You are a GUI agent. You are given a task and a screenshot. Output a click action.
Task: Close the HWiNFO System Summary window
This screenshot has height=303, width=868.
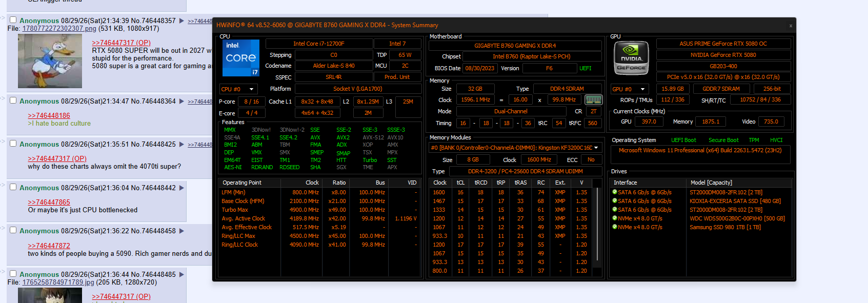point(791,25)
